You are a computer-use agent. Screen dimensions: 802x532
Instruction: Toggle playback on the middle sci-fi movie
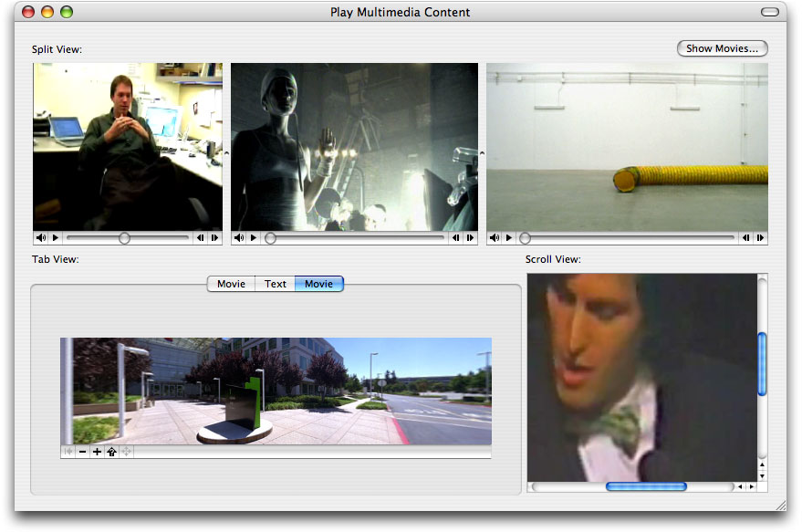[x=252, y=237]
